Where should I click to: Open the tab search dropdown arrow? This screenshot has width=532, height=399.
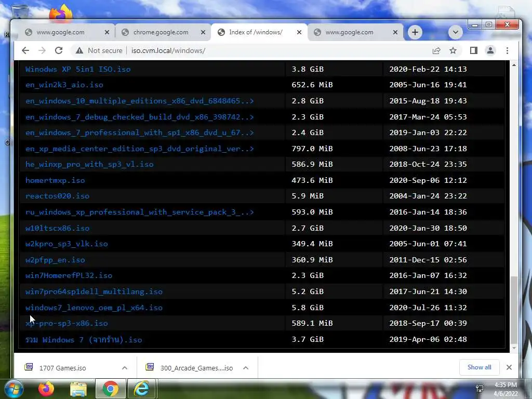pos(456,32)
